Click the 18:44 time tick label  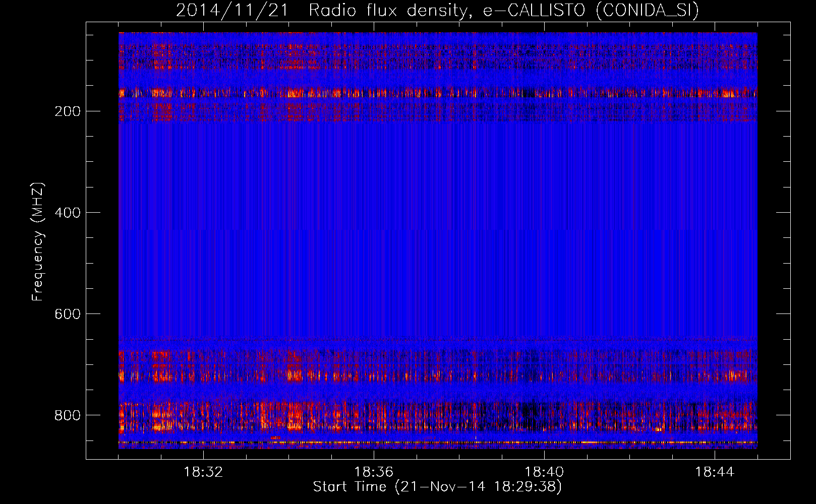715,472
